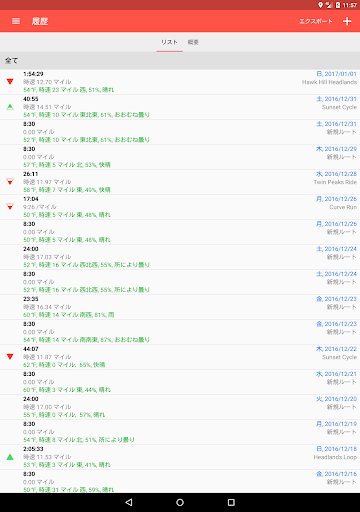Select the date 日, 2017/01/01
This screenshot has height=512, width=360.
click(336, 74)
